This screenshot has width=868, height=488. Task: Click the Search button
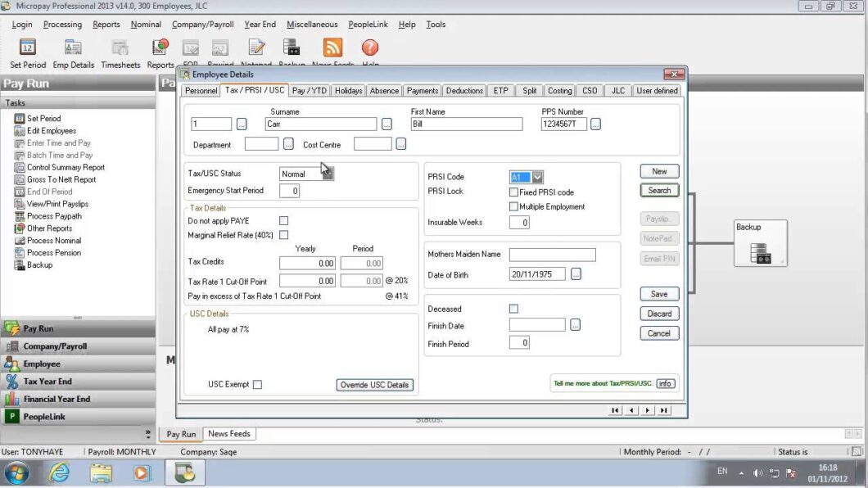coord(658,190)
